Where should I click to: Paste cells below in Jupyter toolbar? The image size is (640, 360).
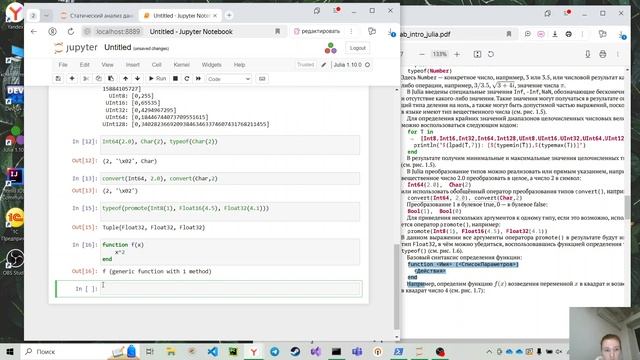pos(111,78)
